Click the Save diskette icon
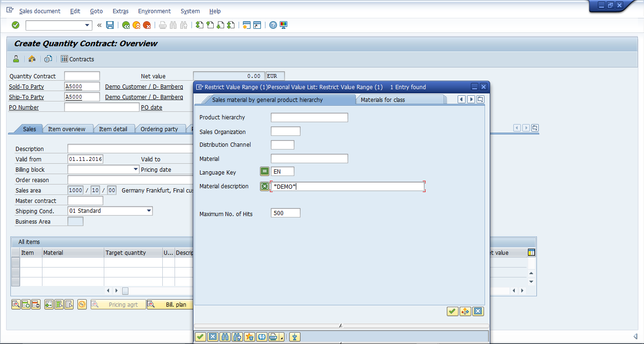 point(110,25)
